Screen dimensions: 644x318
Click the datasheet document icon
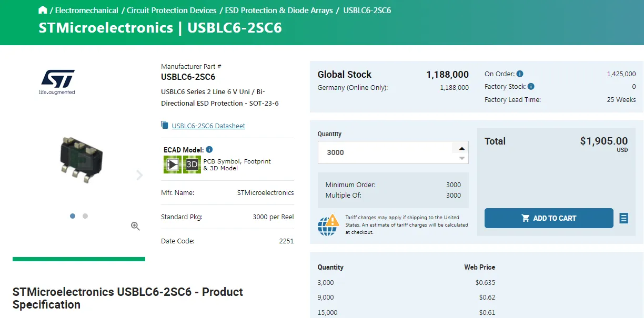point(165,125)
